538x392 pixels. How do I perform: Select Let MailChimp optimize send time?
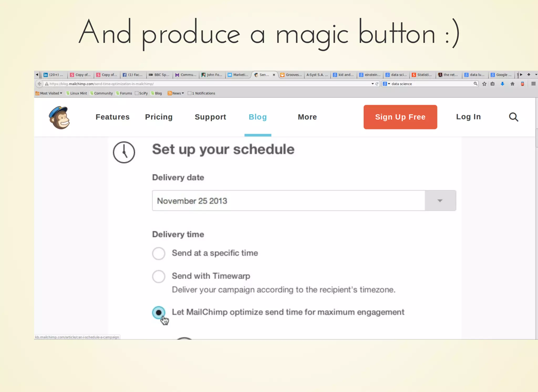click(159, 312)
